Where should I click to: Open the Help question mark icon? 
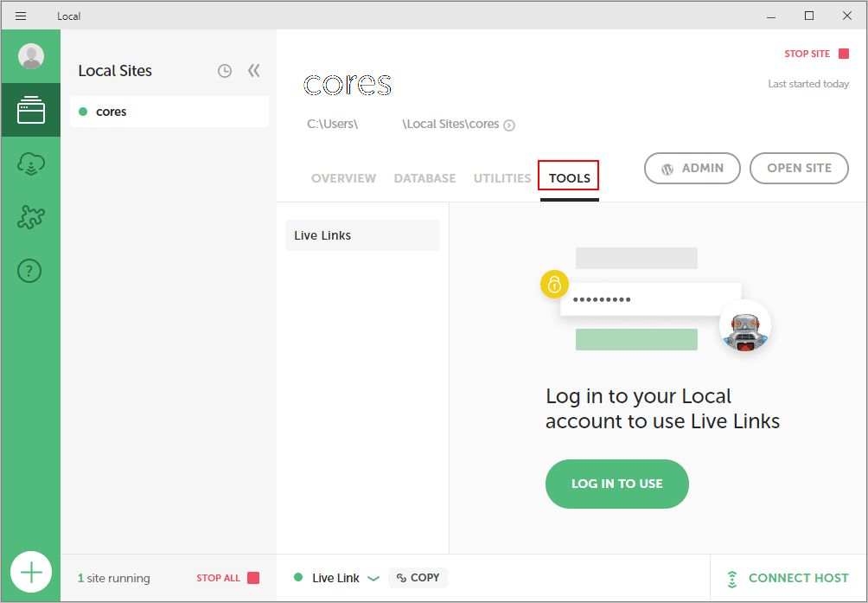[x=30, y=271]
